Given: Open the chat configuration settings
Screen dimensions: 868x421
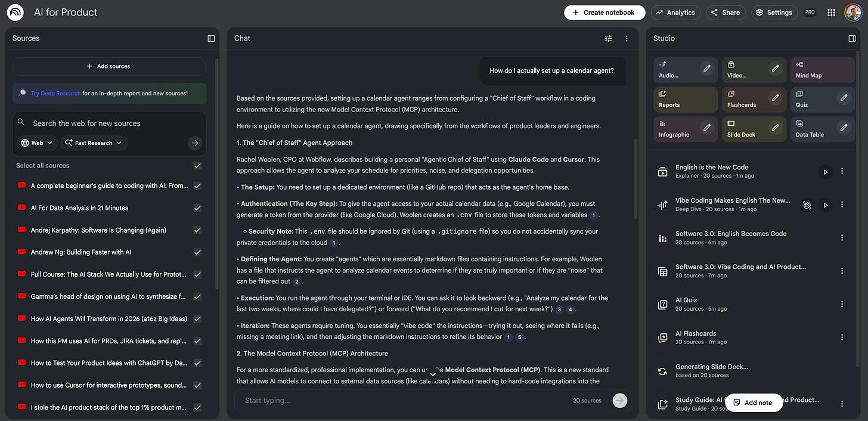Looking at the screenshot, I should (607, 38).
